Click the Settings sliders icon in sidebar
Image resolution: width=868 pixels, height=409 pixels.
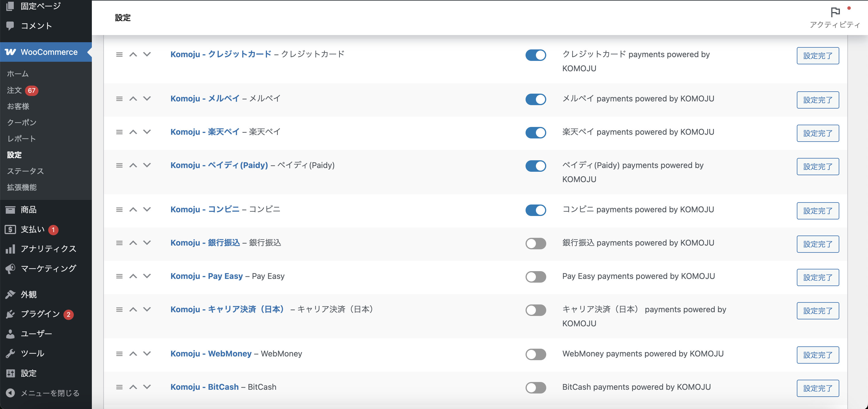click(10, 373)
